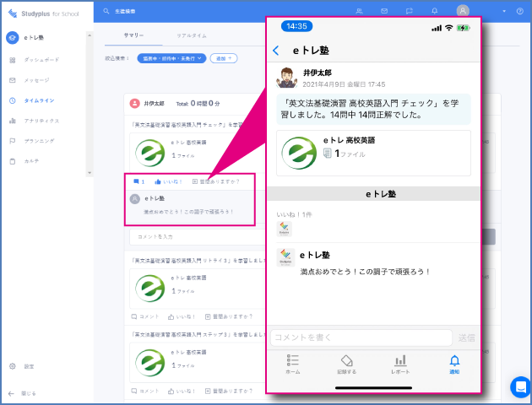Screen dimensions: 532x405
Task: Click the back arrow to close the sidebar
Action: click(x=11, y=393)
